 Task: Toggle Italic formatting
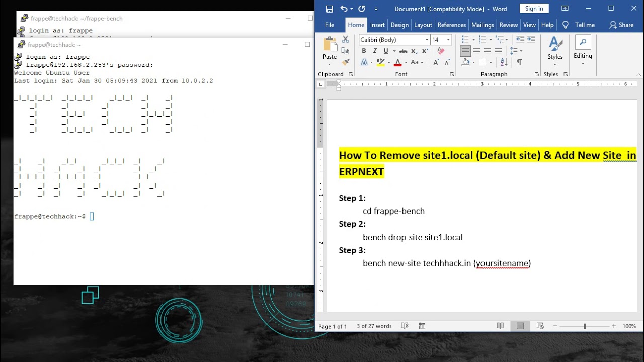pos(375,51)
